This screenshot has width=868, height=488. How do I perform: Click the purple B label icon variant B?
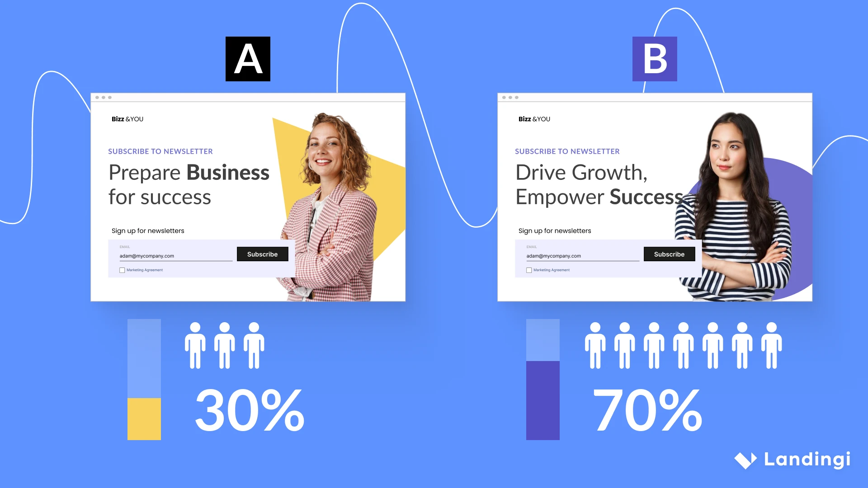pyautogui.click(x=655, y=59)
